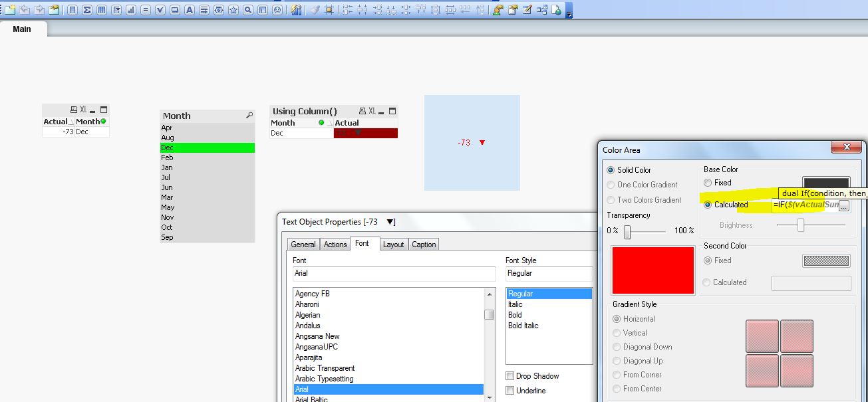Create a Text Object (A icon)
The width and height of the screenshot is (868, 402).
pos(190,10)
